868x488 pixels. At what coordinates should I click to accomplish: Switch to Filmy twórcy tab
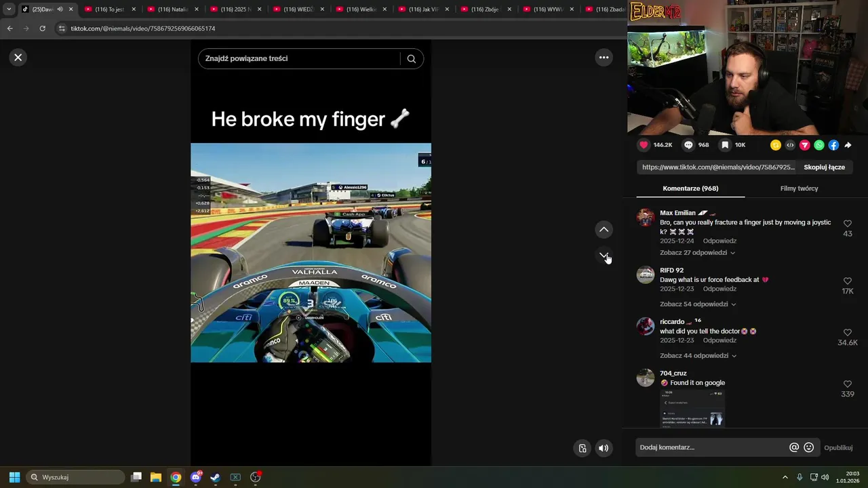click(799, 188)
